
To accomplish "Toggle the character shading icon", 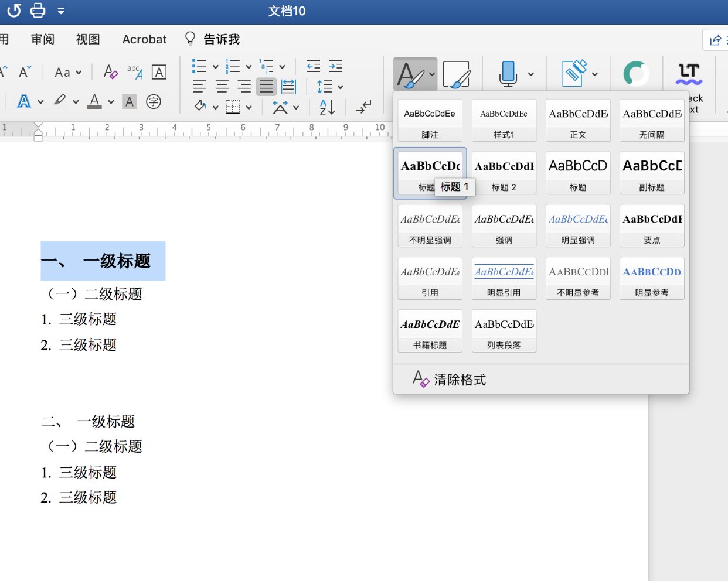I will click(130, 102).
